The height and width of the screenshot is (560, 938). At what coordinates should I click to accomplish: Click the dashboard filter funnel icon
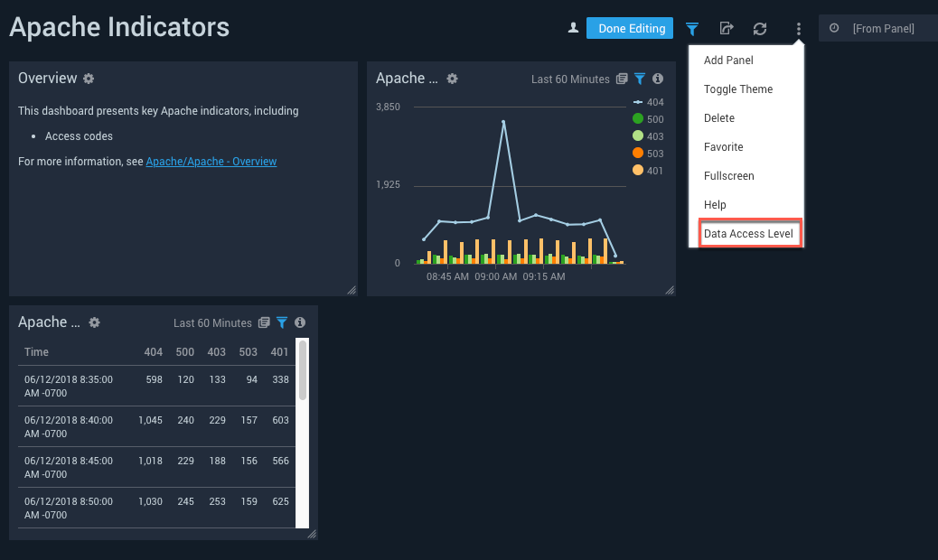click(x=691, y=29)
